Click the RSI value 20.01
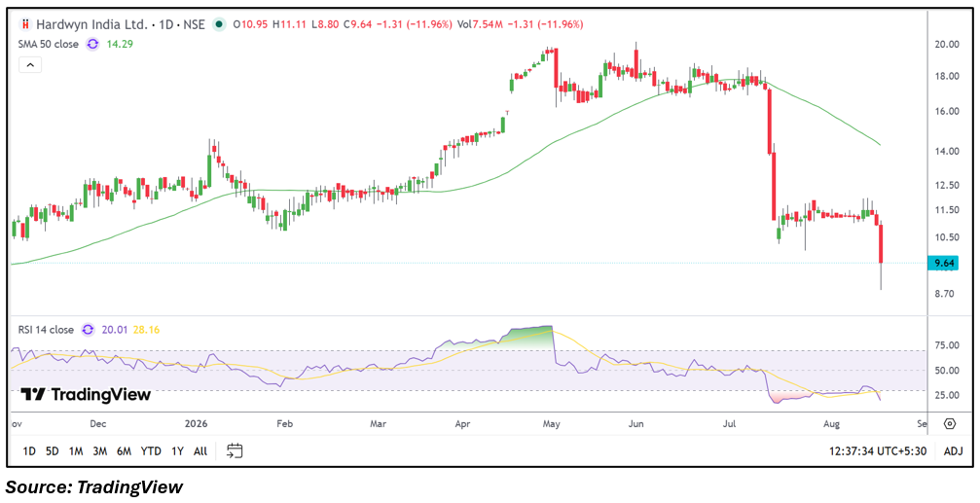This screenshot has width=980, height=503. pos(116,329)
